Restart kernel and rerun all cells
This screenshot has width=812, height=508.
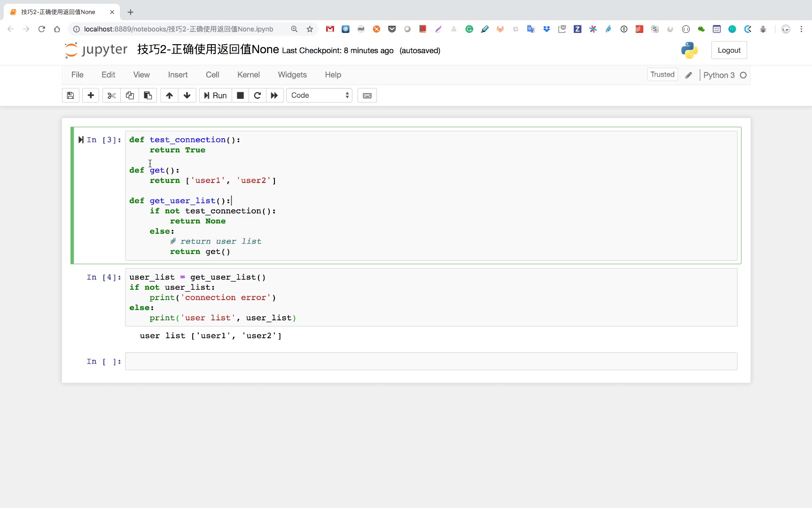tap(274, 95)
